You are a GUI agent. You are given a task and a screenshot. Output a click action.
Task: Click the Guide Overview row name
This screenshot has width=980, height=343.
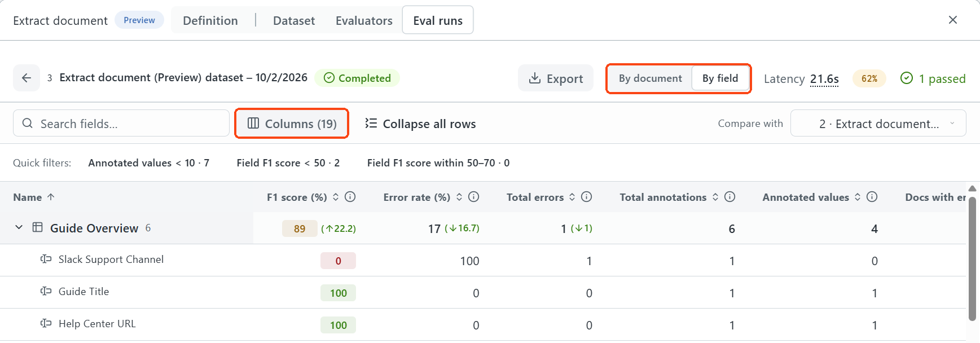coord(94,228)
